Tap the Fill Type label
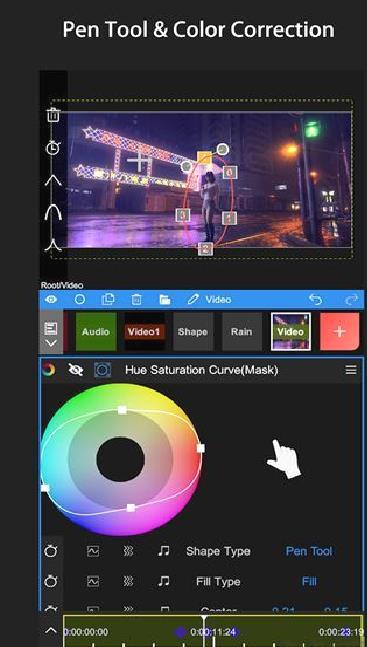367x647 pixels. coord(218,582)
